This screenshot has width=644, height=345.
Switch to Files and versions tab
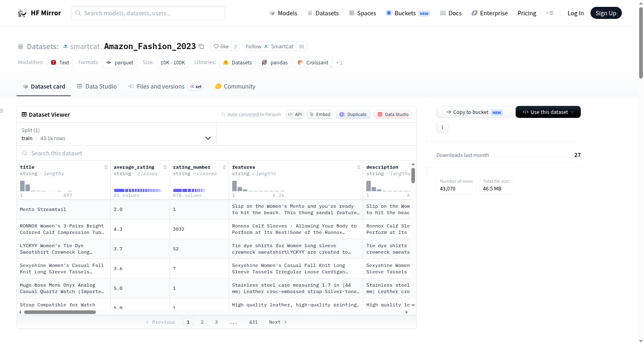[166, 87]
